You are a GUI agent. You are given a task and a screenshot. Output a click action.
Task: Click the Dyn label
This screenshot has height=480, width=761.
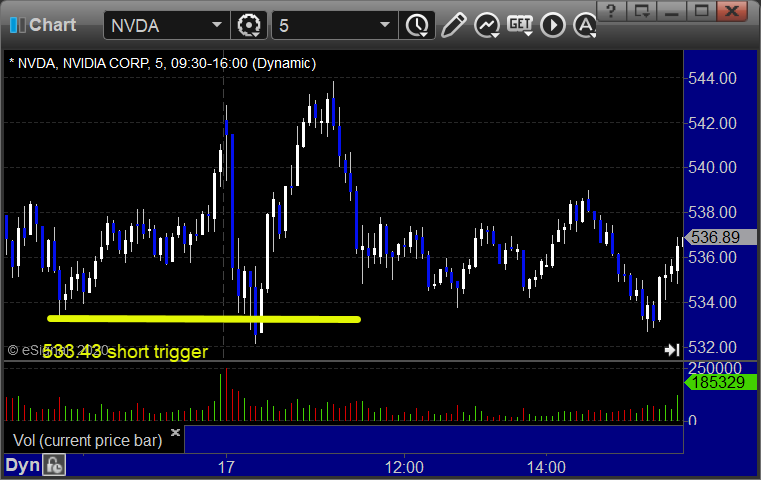click(x=22, y=465)
